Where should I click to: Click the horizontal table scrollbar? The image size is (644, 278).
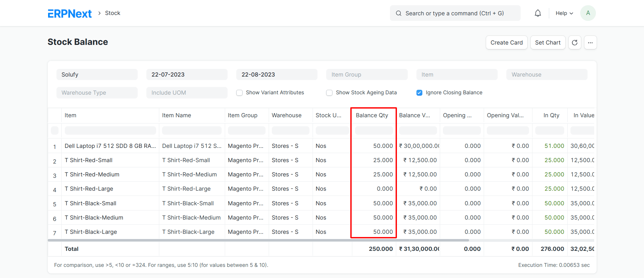258,240
